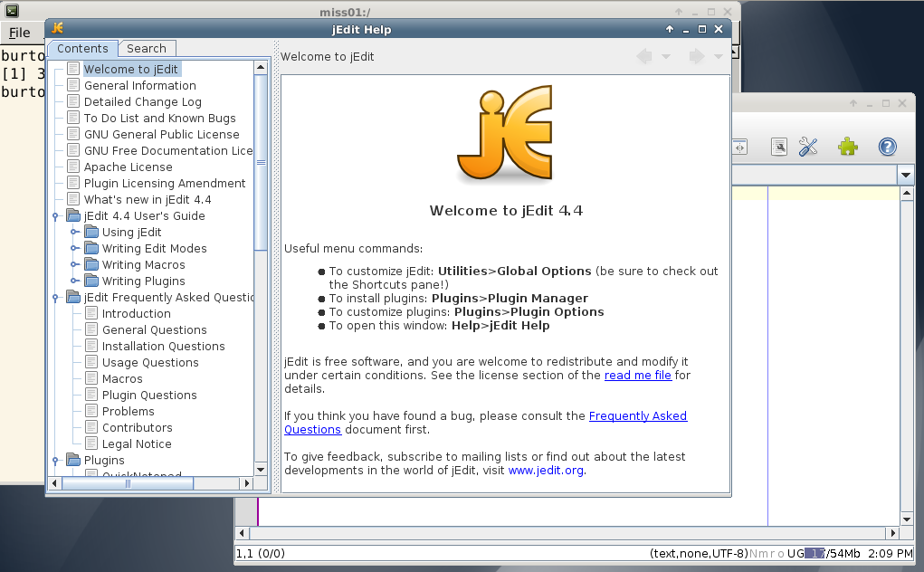
Task: Expand the Using jEdit tree node
Action: tap(74, 232)
